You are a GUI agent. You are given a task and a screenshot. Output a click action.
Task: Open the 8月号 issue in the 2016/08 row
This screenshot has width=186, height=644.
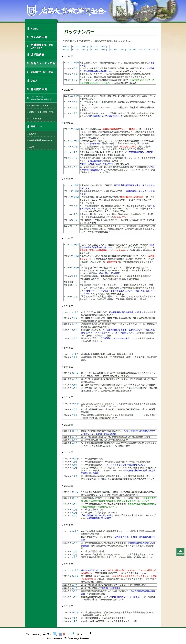click(x=75, y=410)
